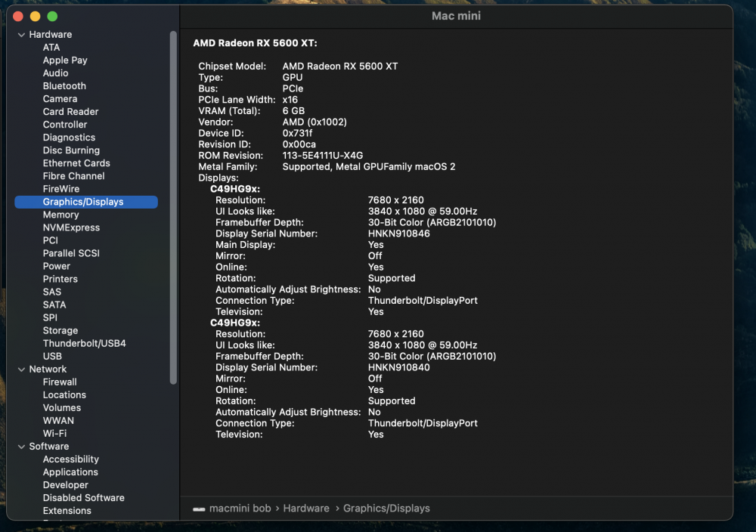
Task: Click the Network category label
Action: [48, 369]
